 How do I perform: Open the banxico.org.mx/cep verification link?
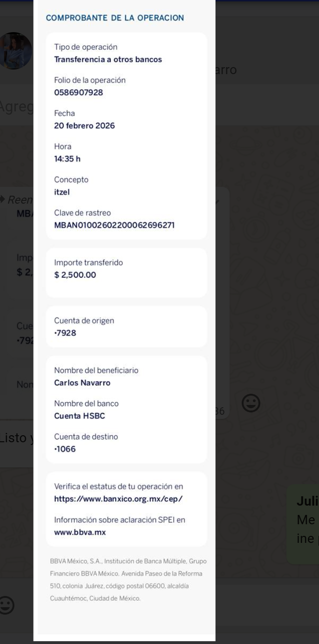[x=118, y=499]
